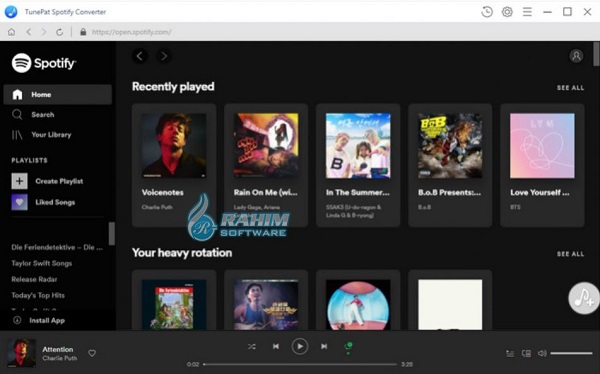
Task: Click the Attention song title
Action: pos(58,349)
